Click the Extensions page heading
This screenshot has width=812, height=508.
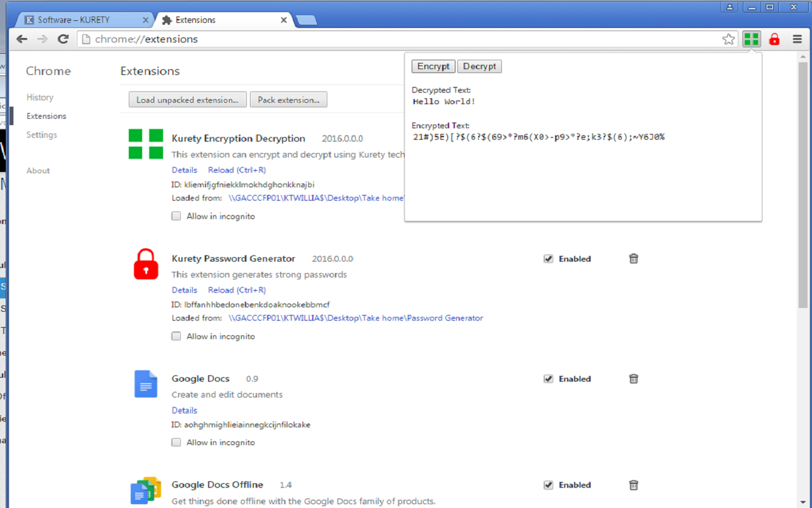[150, 71]
